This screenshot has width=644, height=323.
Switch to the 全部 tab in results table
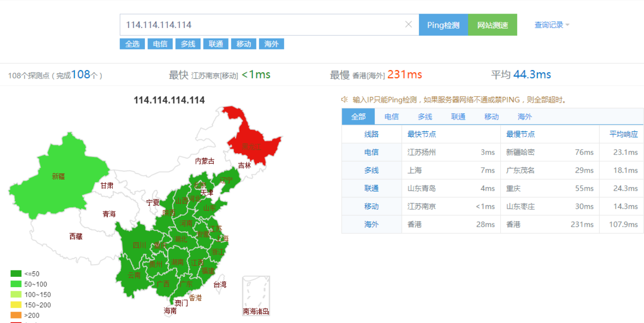tap(358, 116)
